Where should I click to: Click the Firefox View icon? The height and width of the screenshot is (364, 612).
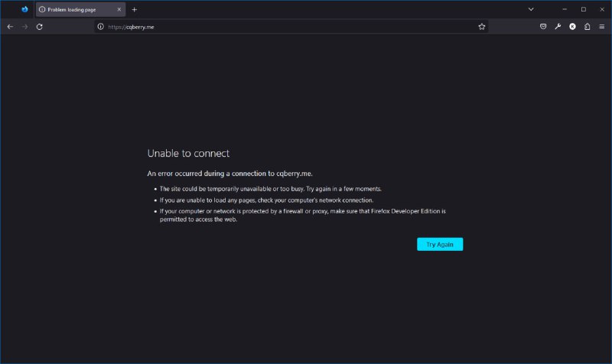24,9
